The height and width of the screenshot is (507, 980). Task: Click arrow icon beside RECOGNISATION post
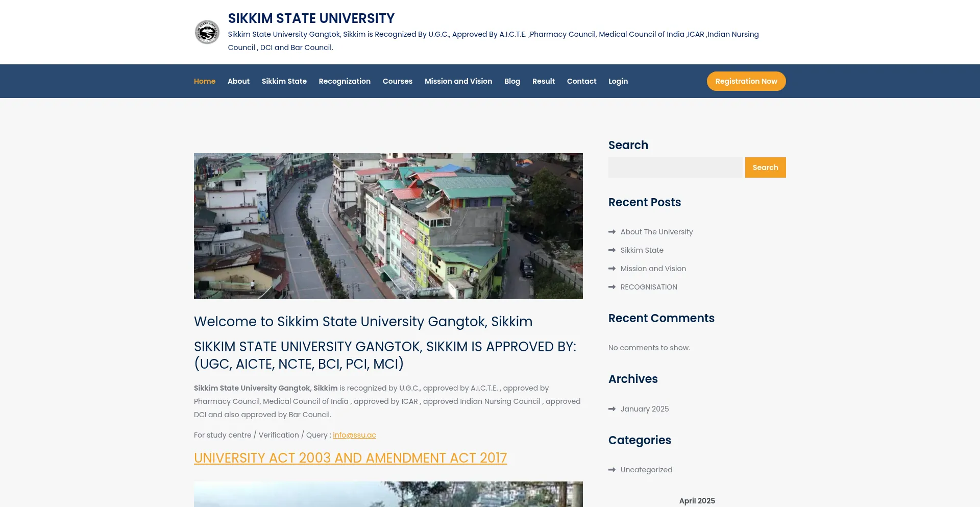click(612, 287)
